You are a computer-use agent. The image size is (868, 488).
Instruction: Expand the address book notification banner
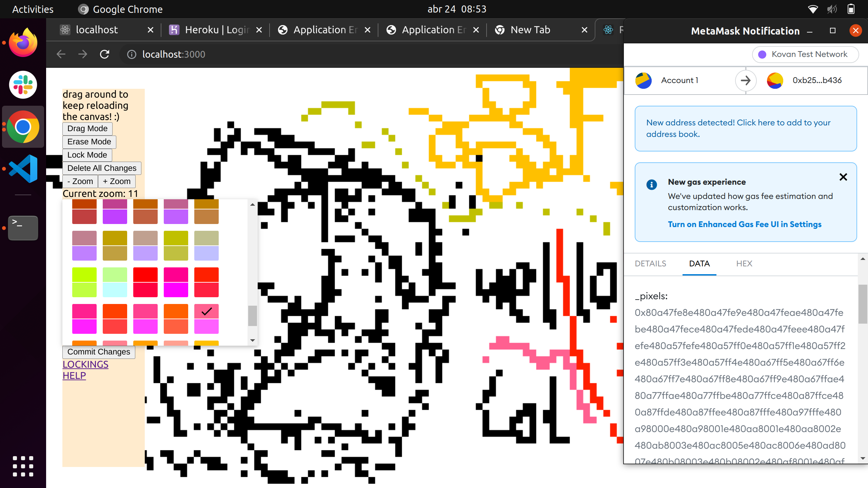tap(746, 128)
